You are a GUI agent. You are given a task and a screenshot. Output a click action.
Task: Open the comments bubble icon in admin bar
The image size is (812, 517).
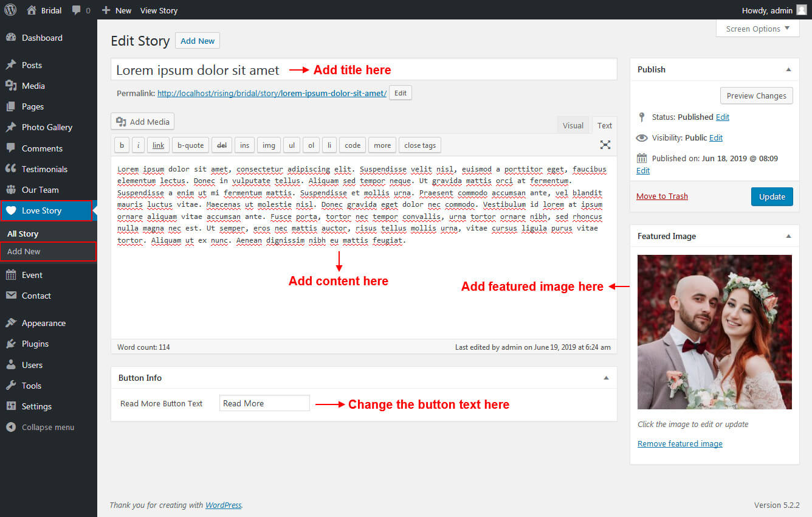point(77,10)
